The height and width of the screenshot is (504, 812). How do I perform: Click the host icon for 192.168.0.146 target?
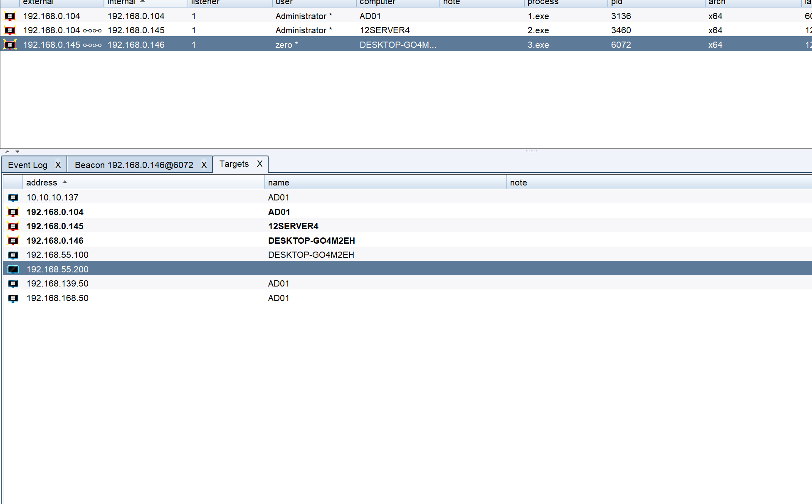coord(13,241)
